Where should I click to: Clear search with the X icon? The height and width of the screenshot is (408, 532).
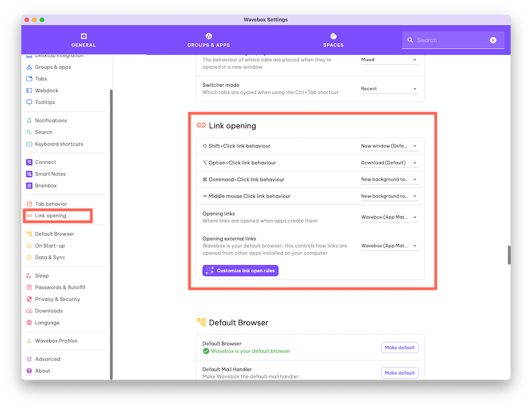(x=493, y=40)
